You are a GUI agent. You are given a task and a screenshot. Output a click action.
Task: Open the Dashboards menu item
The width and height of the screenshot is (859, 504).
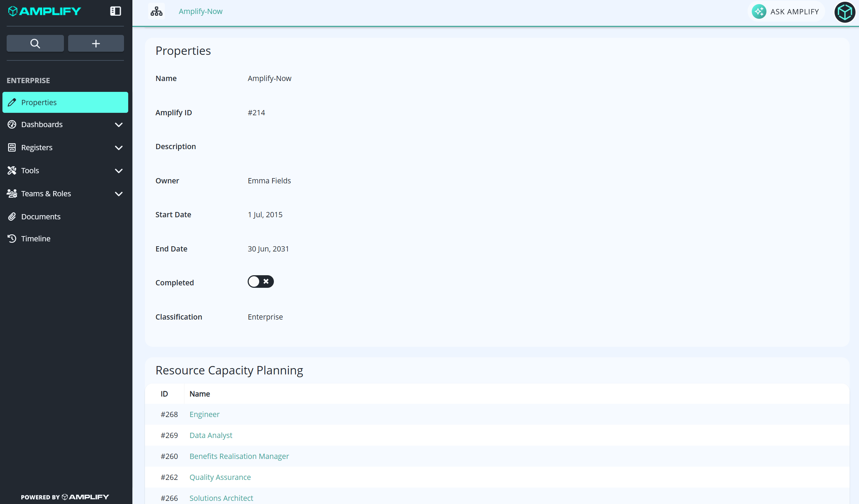click(x=65, y=124)
